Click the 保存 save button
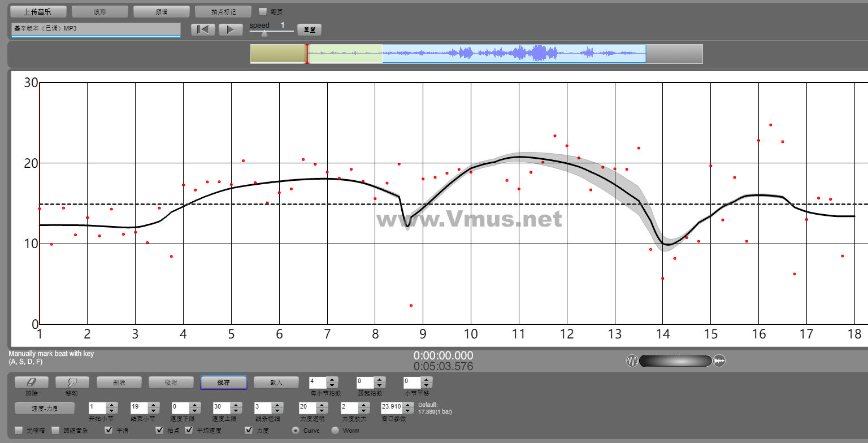868x443 pixels. click(x=223, y=383)
